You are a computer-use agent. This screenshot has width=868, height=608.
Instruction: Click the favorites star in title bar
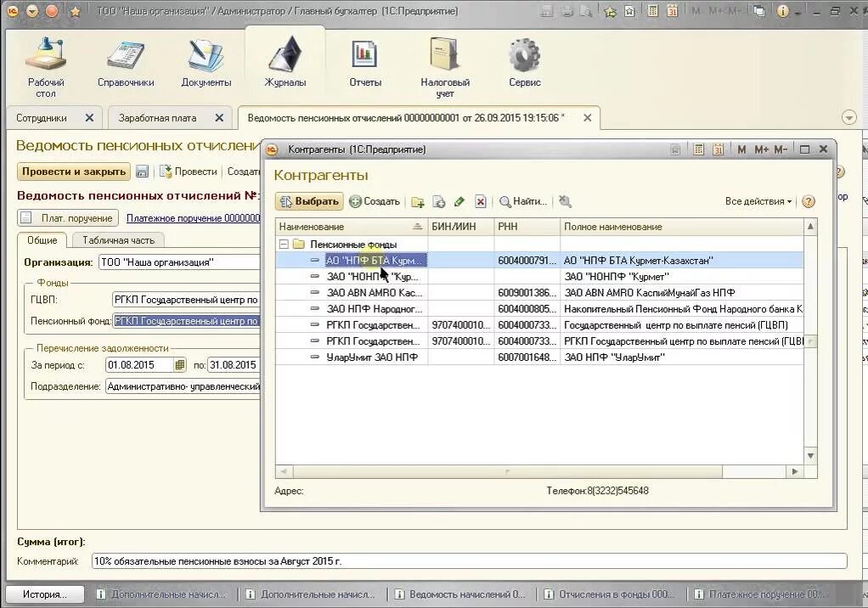click(x=76, y=11)
